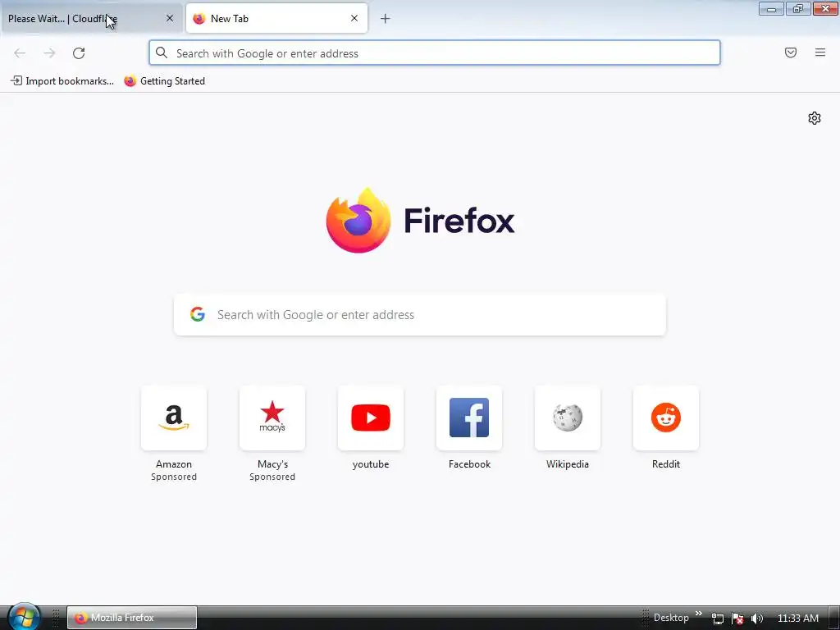Click the 11:33 AM taskbar clock
Screen dimensions: 840x630
tap(797, 619)
